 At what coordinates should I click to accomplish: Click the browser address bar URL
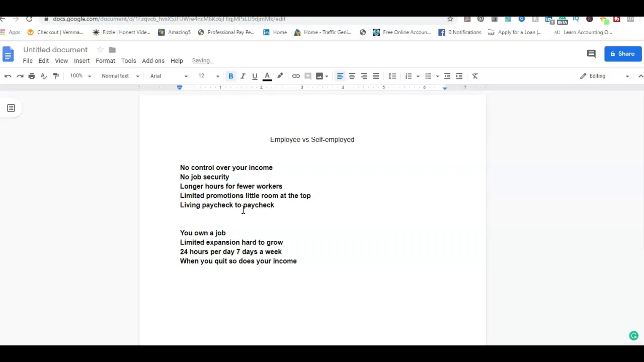coord(169,19)
